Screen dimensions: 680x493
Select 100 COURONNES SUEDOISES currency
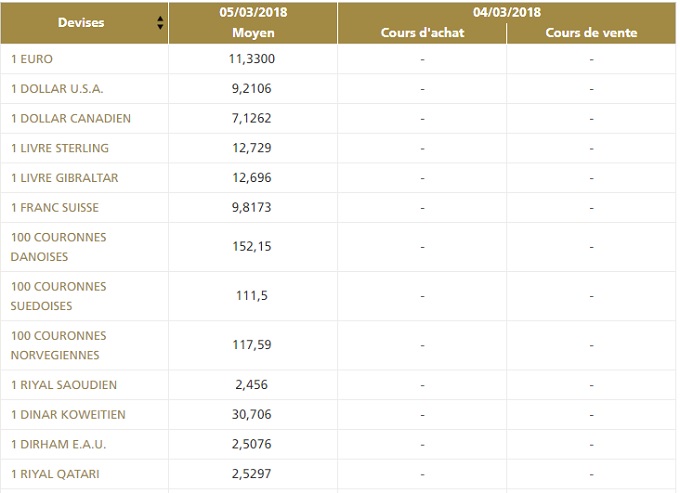(58, 296)
